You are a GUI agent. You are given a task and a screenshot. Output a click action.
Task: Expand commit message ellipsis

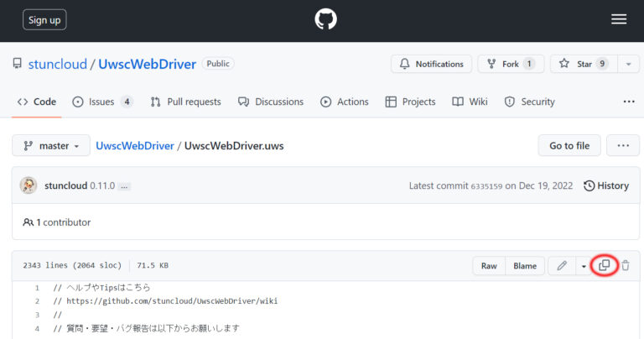124,186
